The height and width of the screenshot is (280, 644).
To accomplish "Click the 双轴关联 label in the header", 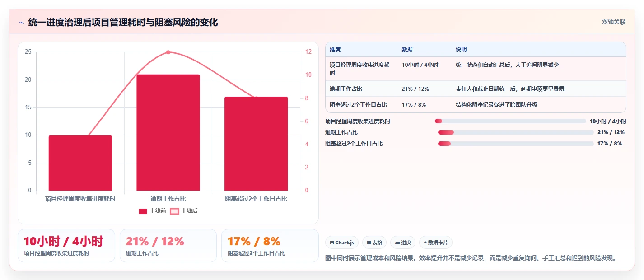I will click(613, 22).
